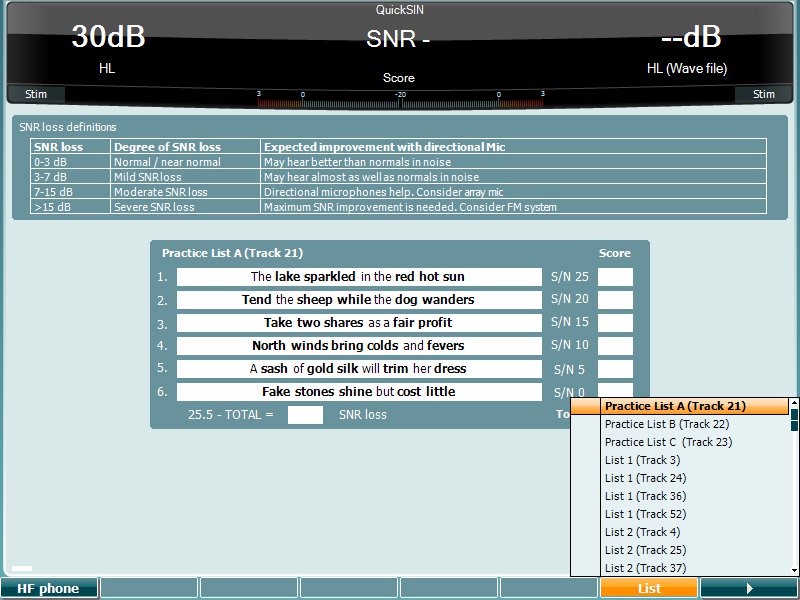Open the List dropdown button
The height and width of the screenshot is (600, 800).
tap(649, 588)
